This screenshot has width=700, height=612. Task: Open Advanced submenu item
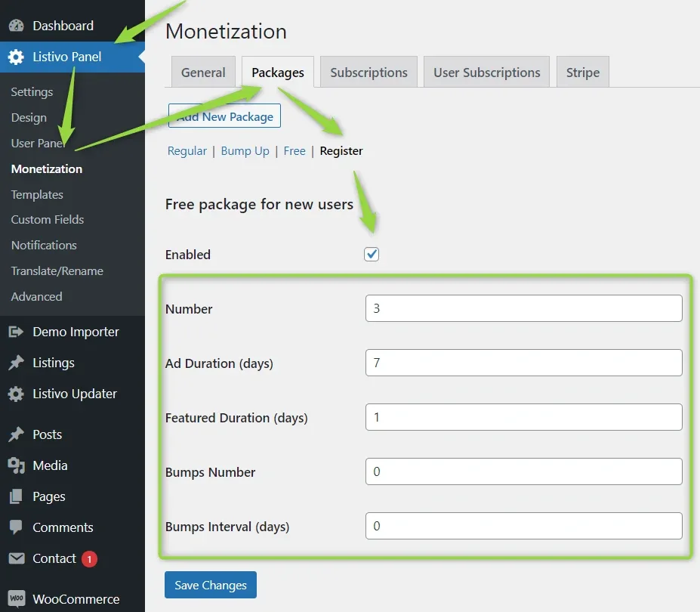36,297
